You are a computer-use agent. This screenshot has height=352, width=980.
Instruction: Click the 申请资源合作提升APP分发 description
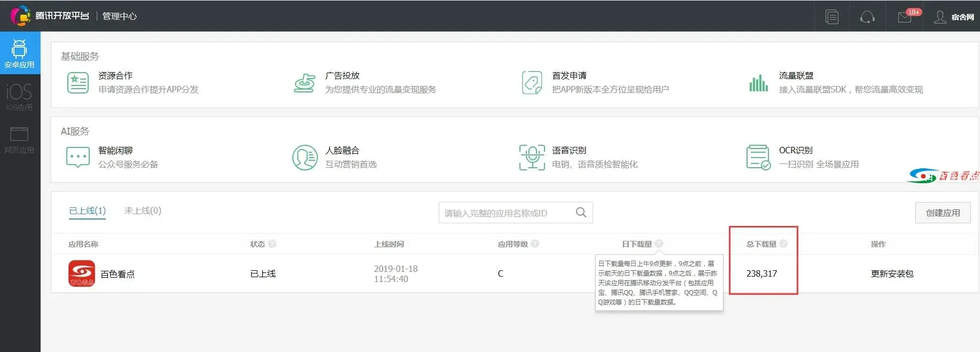(x=149, y=90)
